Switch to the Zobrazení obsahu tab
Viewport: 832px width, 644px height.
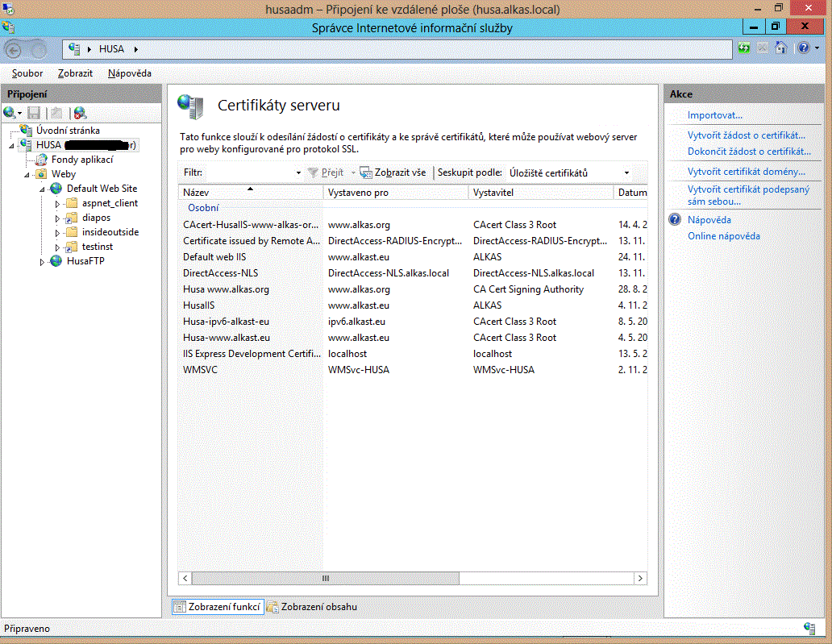point(312,607)
